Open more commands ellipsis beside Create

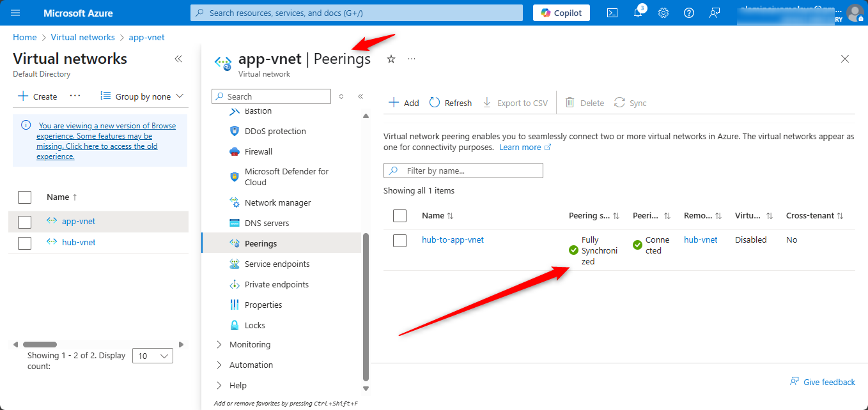75,96
